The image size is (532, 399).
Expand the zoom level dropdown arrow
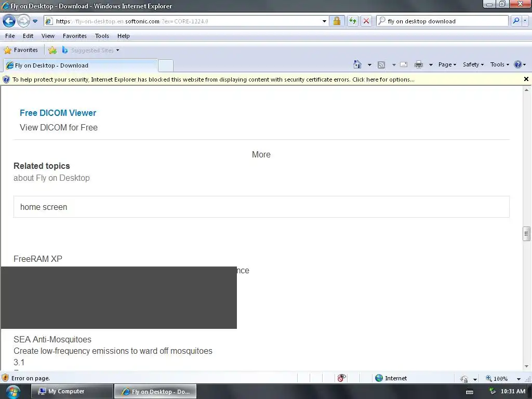(518, 379)
